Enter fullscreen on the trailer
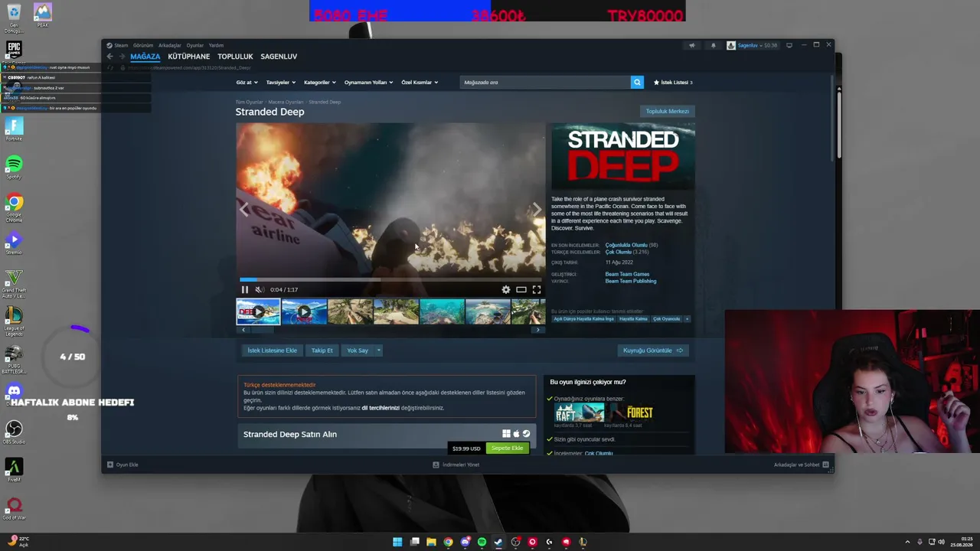Image resolution: width=980 pixels, height=551 pixels. 537,289
